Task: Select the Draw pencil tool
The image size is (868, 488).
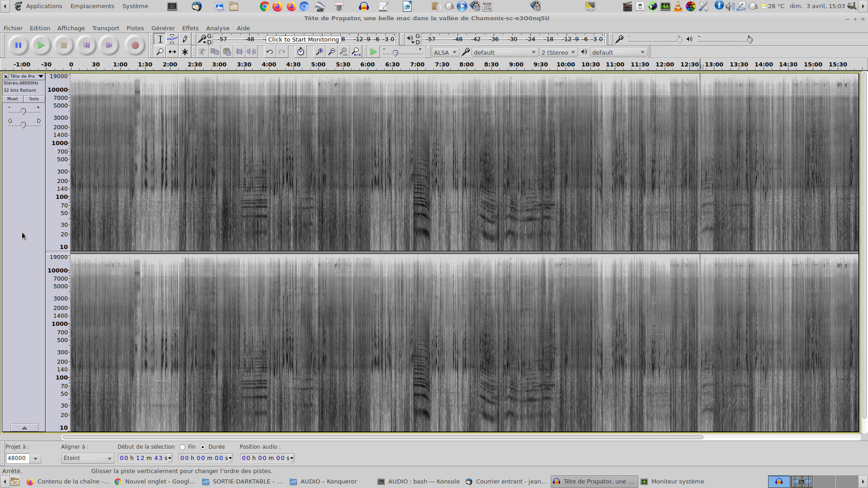Action: (x=185, y=39)
